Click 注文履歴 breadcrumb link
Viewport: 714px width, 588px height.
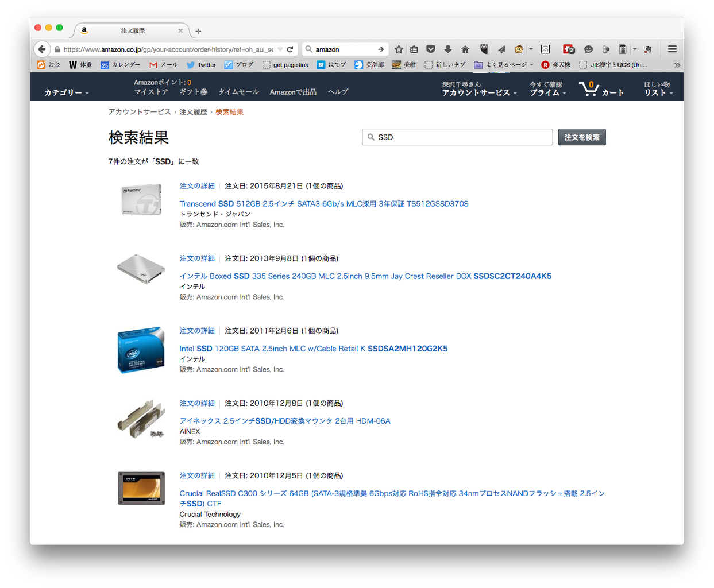193,112
